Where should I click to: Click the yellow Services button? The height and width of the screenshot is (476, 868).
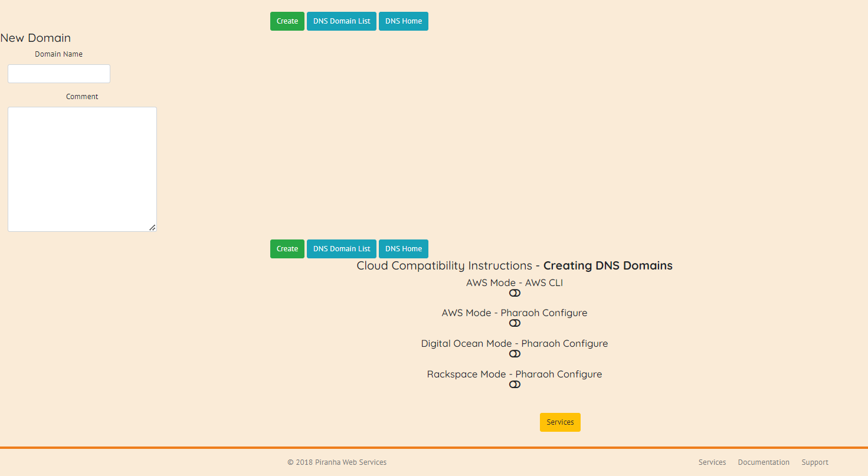(x=560, y=422)
